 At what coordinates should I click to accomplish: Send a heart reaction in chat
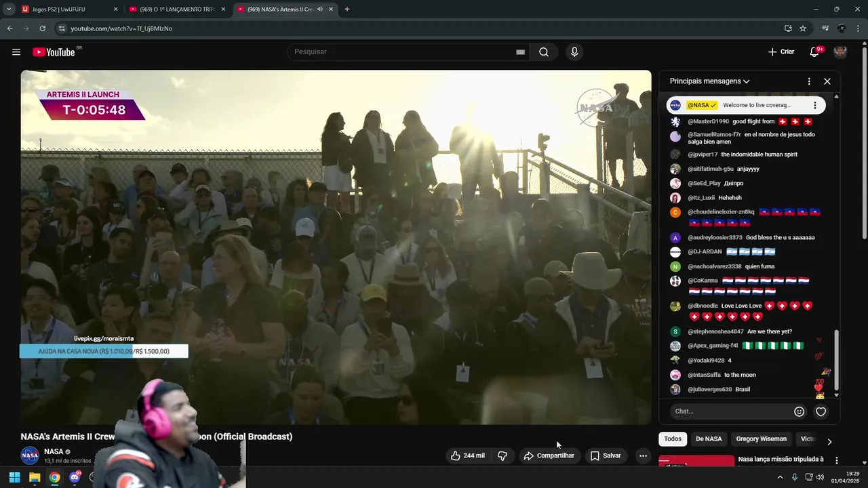coord(821,411)
